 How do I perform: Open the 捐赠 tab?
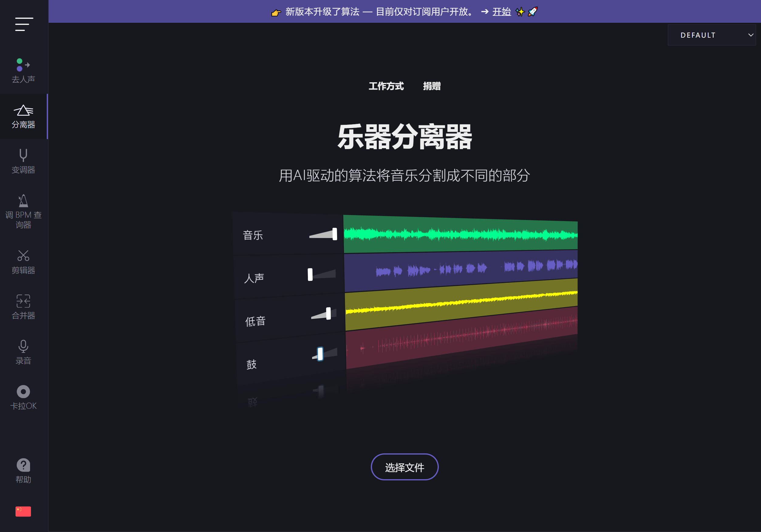(432, 86)
